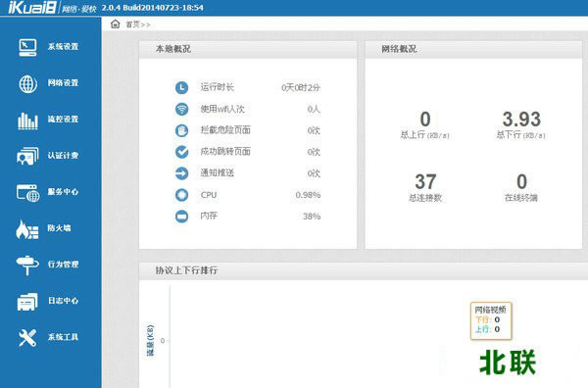Open the 行为管理 signpost icon
Viewport: 588px width, 388px height.
click(x=27, y=265)
